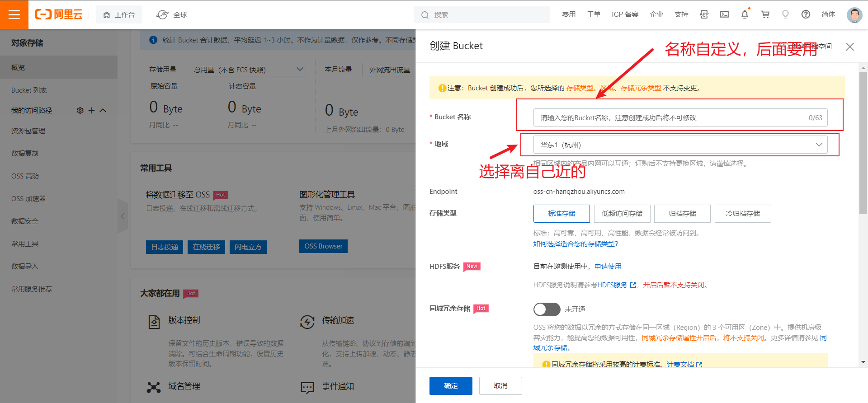Viewport: 868px width, 403px height.
Task: Open 计费文档 external link icon
Action: click(x=699, y=365)
